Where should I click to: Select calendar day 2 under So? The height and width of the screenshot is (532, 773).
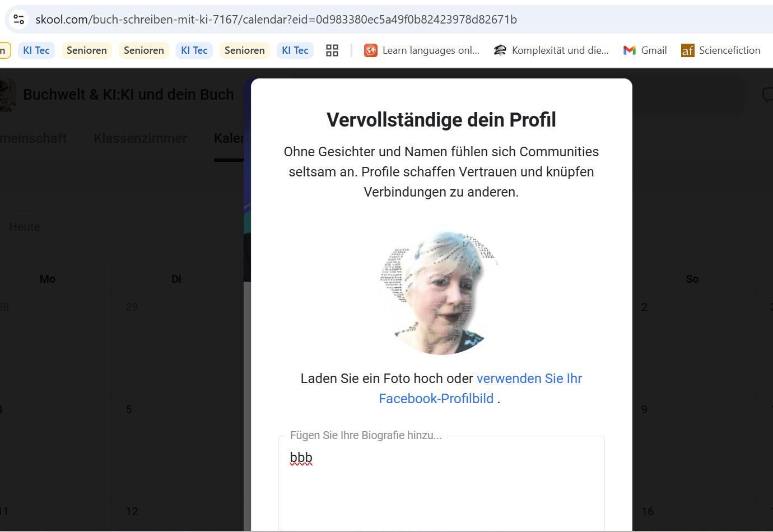(x=644, y=307)
